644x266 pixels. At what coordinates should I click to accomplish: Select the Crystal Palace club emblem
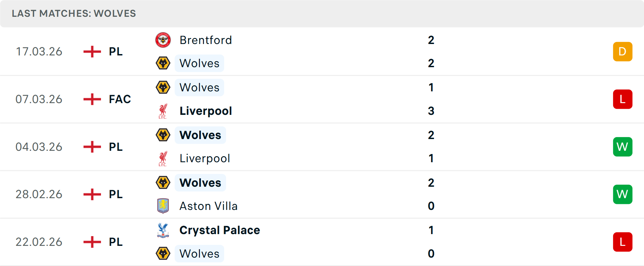163,230
